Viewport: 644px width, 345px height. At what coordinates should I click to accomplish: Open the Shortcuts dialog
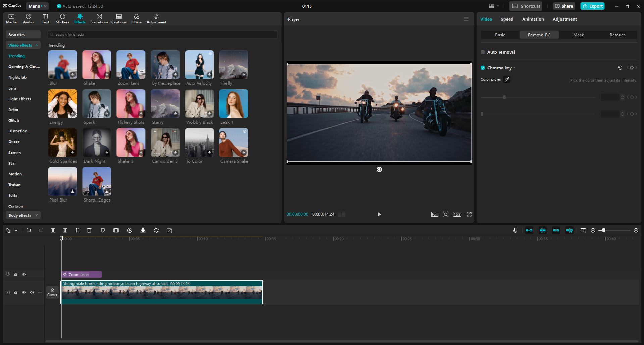(x=525, y=6)
